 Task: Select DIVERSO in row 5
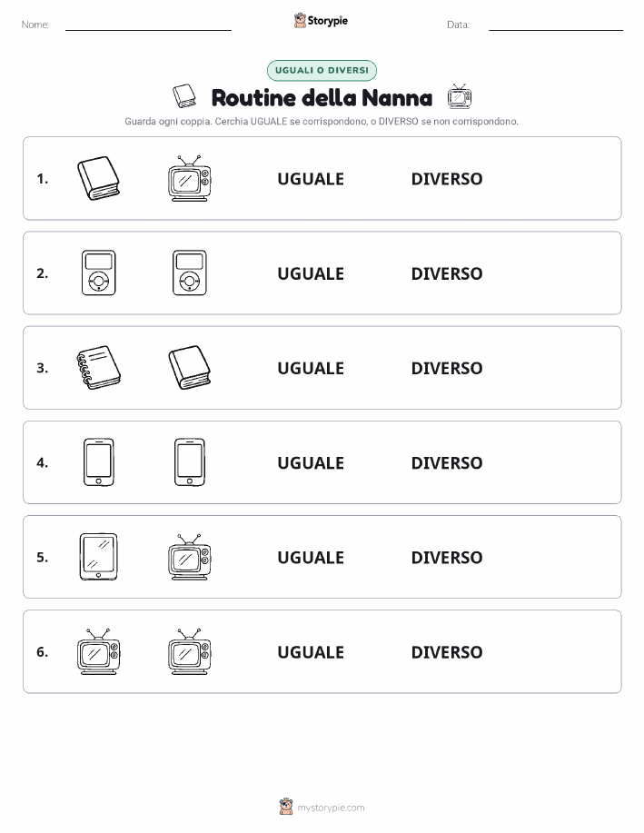[447, 557]
